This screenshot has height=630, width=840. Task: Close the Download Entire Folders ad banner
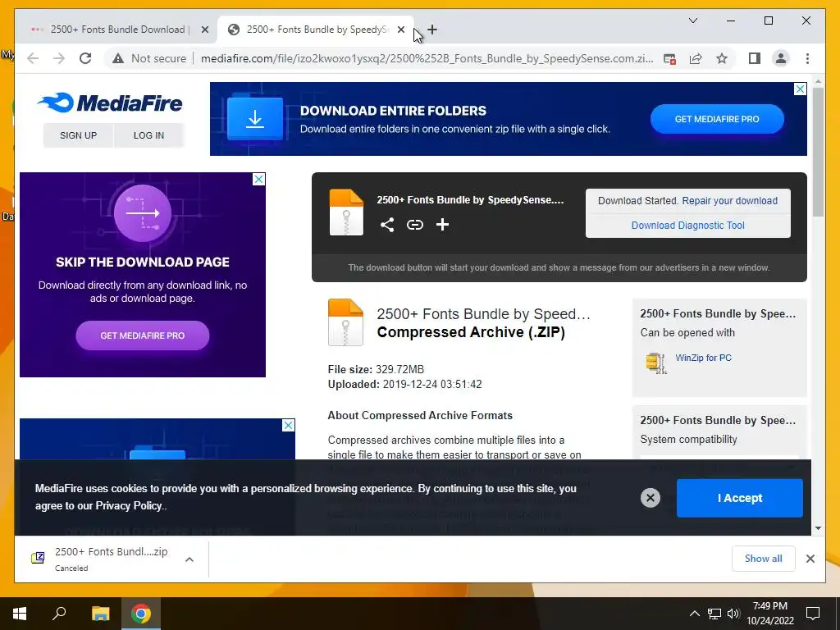point(800,89)
